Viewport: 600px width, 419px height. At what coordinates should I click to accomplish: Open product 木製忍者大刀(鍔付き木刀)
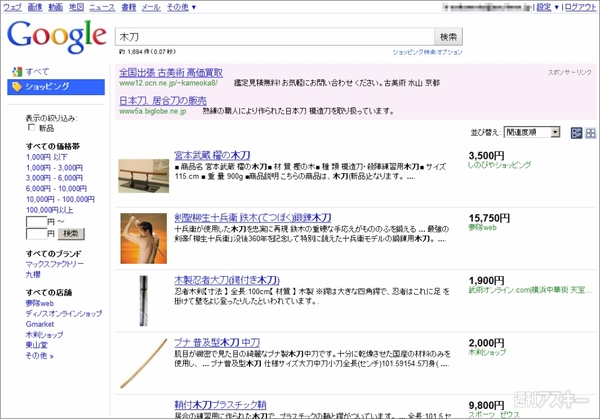click(x=227, y=280)
